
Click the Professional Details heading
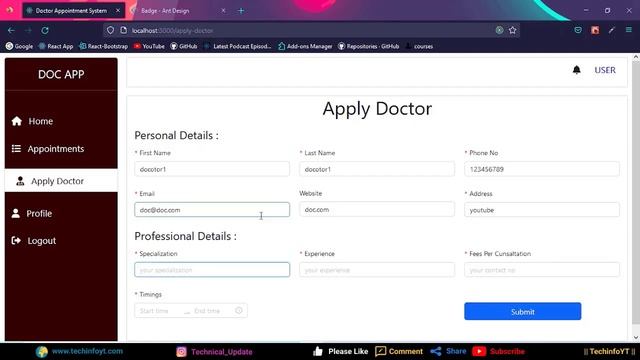click(185, 236)
